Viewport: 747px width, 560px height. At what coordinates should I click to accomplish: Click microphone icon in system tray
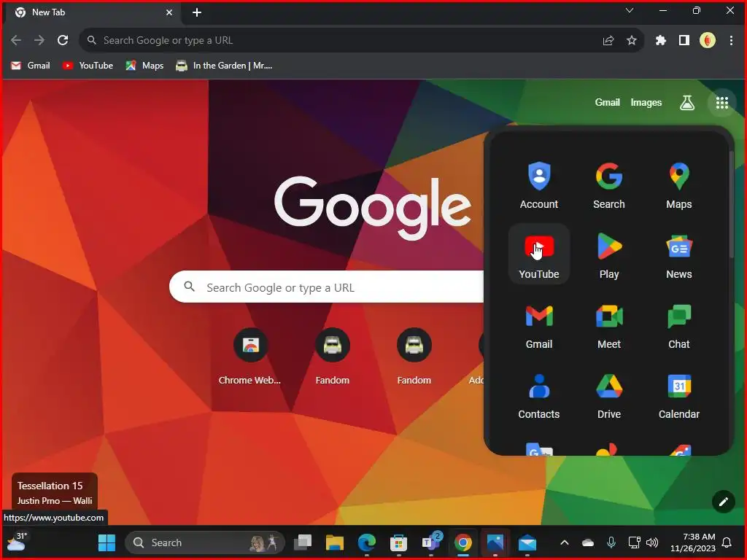611,542
